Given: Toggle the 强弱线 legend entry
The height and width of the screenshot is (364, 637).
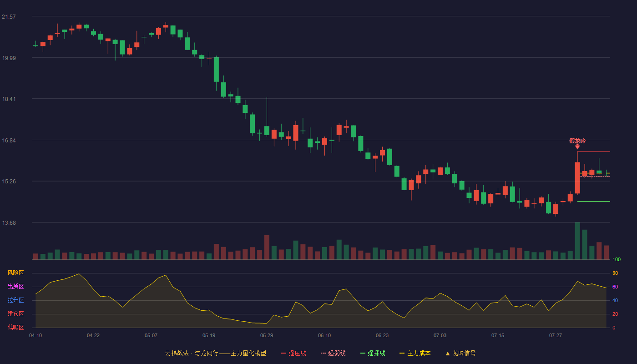Looking at the screenshot, I should pyautogui.click(x=333, y=353).
